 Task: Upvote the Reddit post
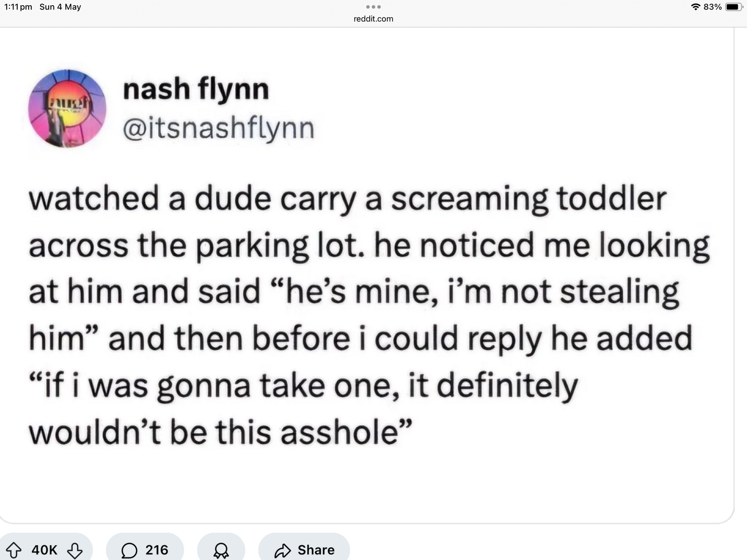click(x=14, y=550)
